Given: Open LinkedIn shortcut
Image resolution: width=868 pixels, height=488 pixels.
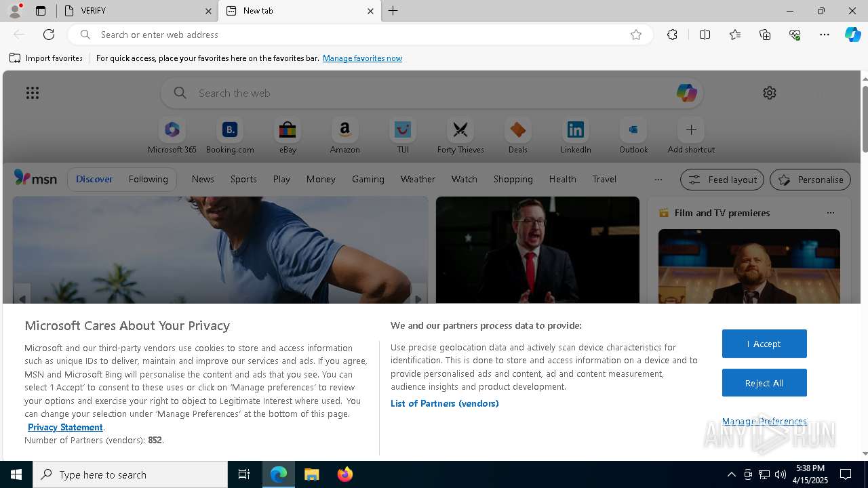Looking at the screenshot, I should point(576,136).
